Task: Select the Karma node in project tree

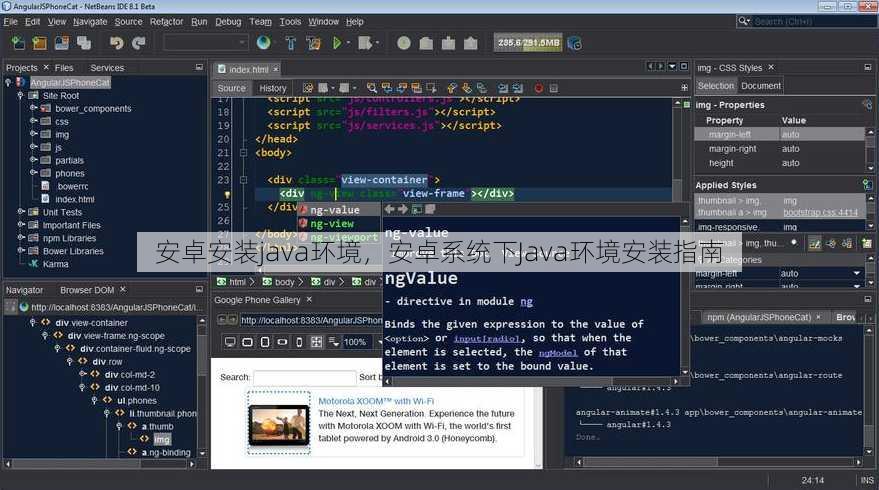Action: point(55,264)
